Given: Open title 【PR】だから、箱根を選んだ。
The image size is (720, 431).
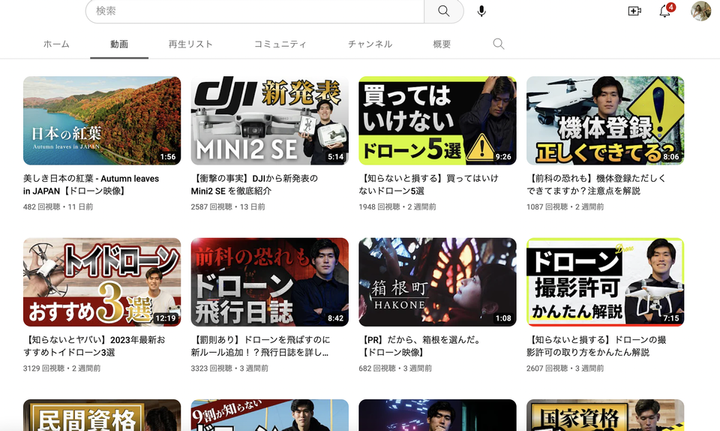Looking at the screenshot, I should 420,346.
